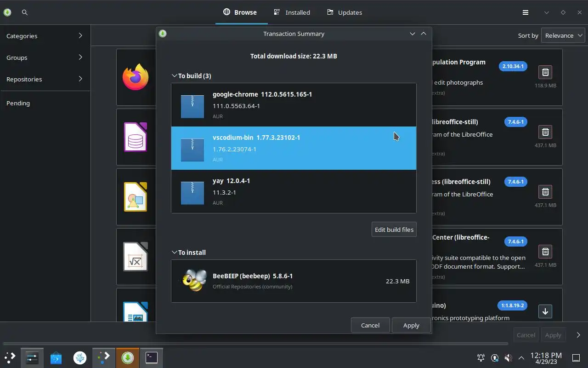Screen dimensions: 588x368
Task: Click the Edit build files button
Action: (394, 230)
